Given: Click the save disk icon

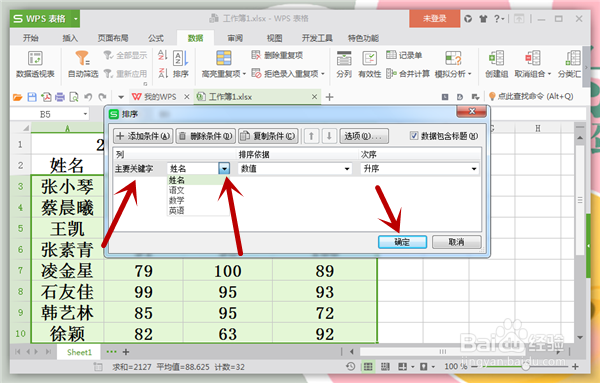Looking at the screenshot, I should tap(32, 97).
